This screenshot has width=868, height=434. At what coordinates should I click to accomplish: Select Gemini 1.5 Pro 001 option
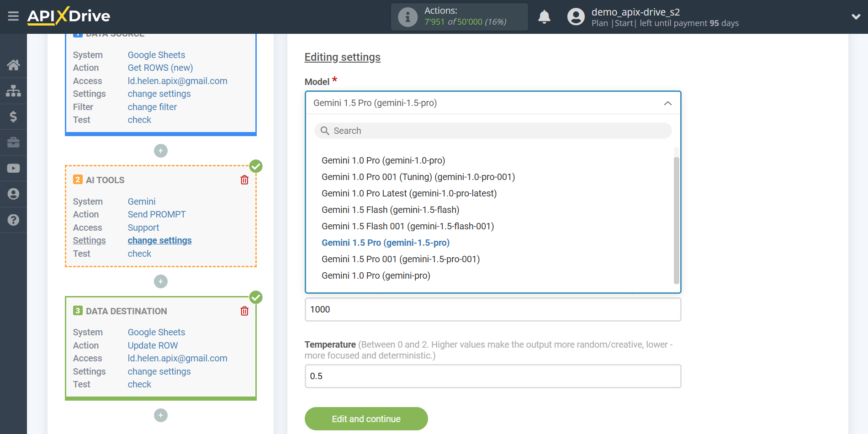[401, 259]
